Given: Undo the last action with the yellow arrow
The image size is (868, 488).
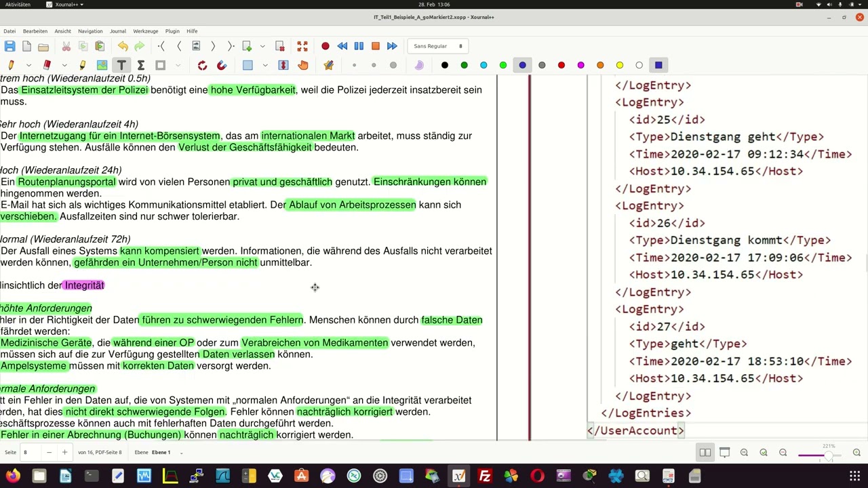Looking at the screenshot, I should (123, 46).
